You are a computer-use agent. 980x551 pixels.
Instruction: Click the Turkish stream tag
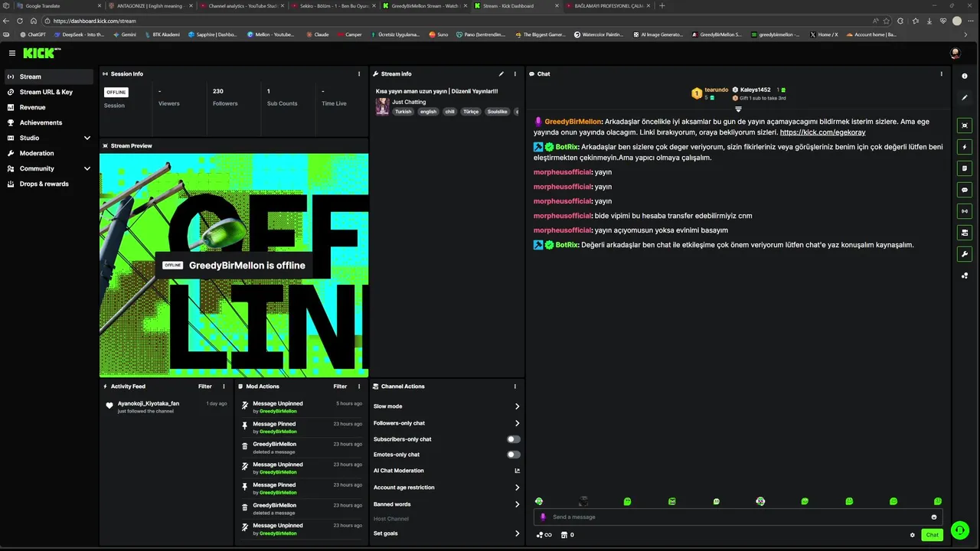point(403,112)
